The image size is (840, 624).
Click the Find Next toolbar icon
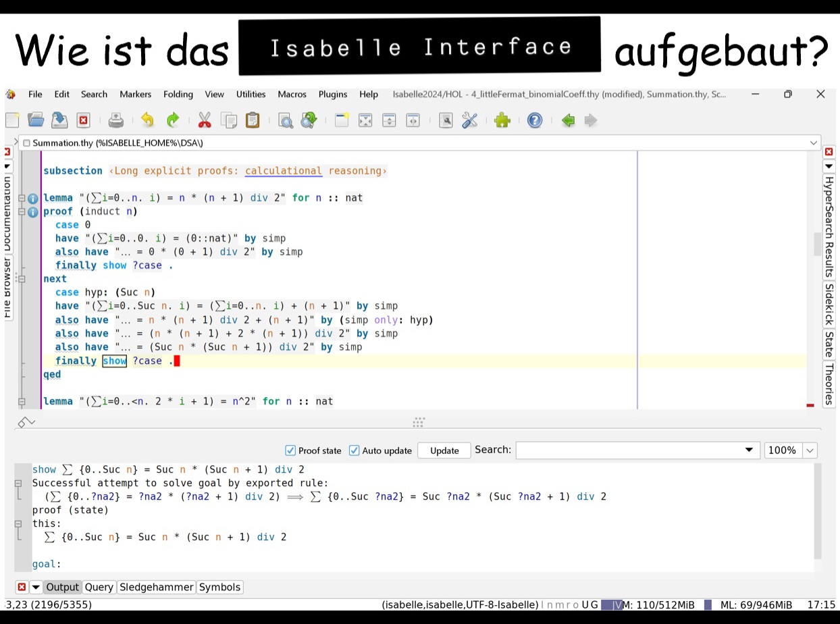[x=309, y=121]
